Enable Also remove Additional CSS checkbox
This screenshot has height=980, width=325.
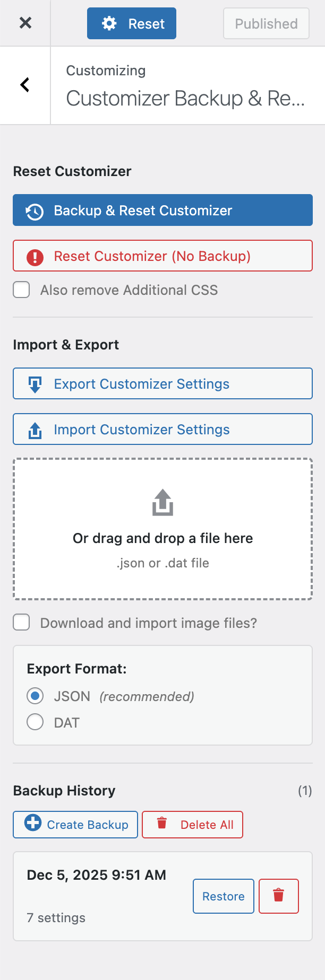(21, 290)
